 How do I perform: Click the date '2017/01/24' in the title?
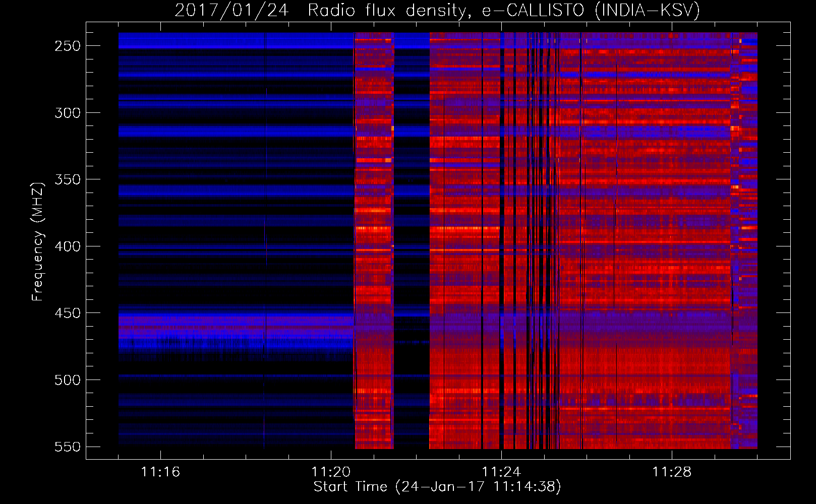click(x=231, y=10)
